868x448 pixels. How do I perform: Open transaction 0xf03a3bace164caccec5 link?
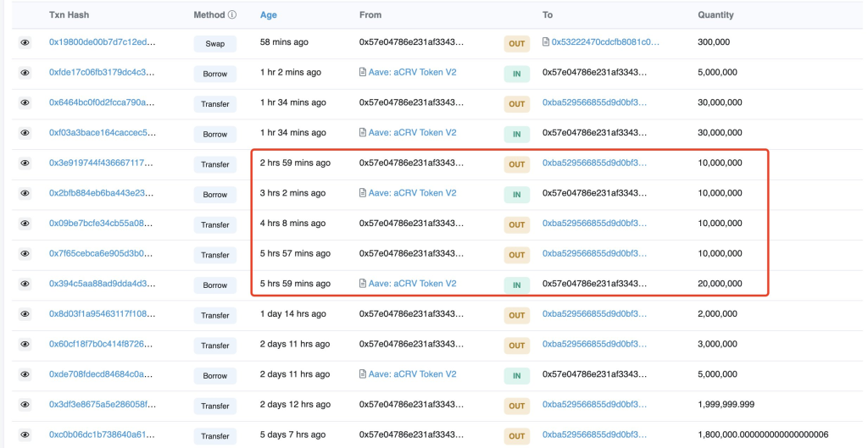(x=103, y=133)
